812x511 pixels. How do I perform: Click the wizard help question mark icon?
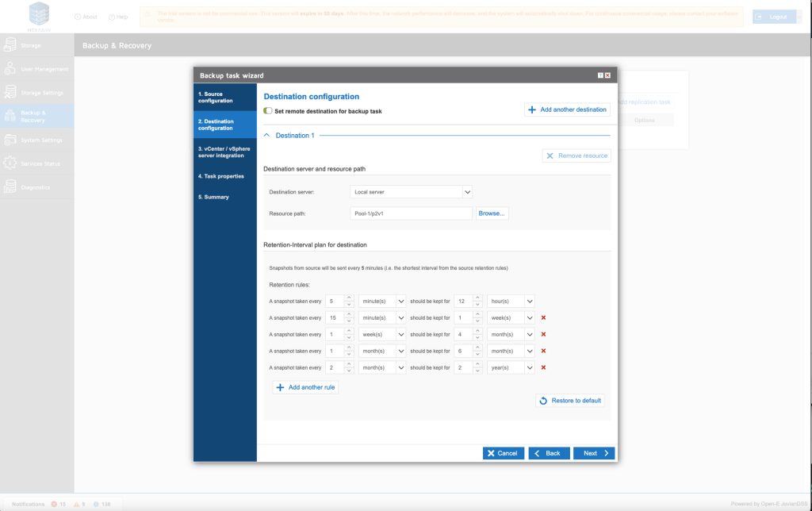tap(600, 75)
